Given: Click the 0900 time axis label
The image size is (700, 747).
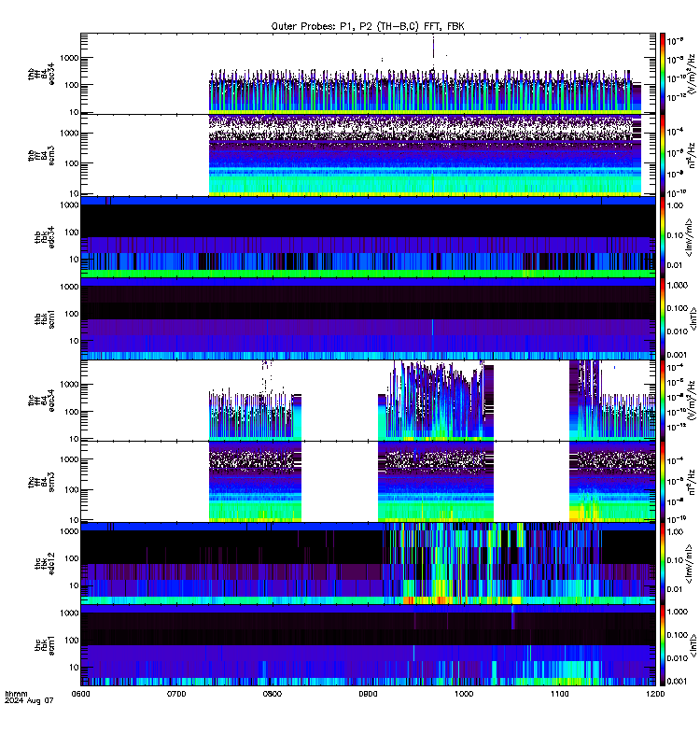Looking at the screenshot, I should [x=368, y=694].
